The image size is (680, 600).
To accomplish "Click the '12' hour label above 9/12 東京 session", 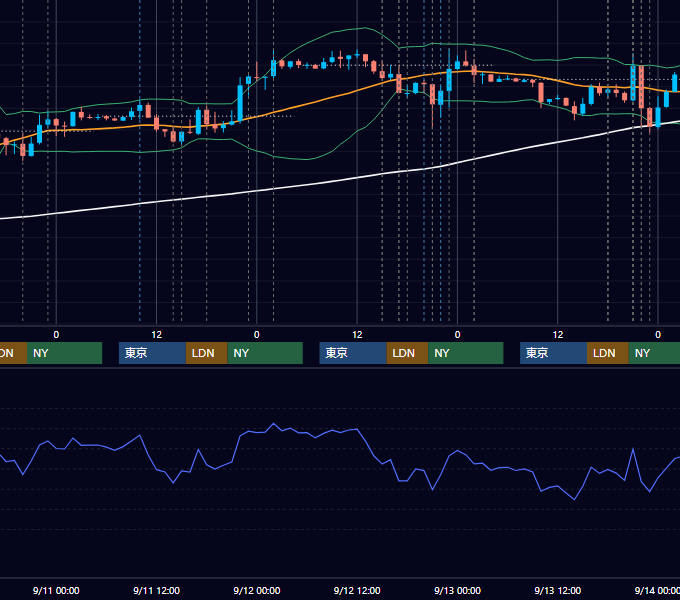I will click(357, 335).
